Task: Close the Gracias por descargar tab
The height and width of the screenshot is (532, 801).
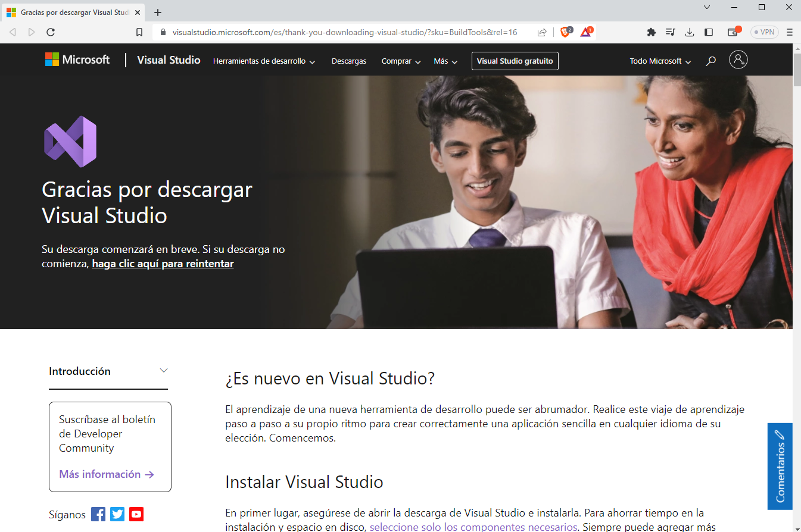Action: point(138,12)
